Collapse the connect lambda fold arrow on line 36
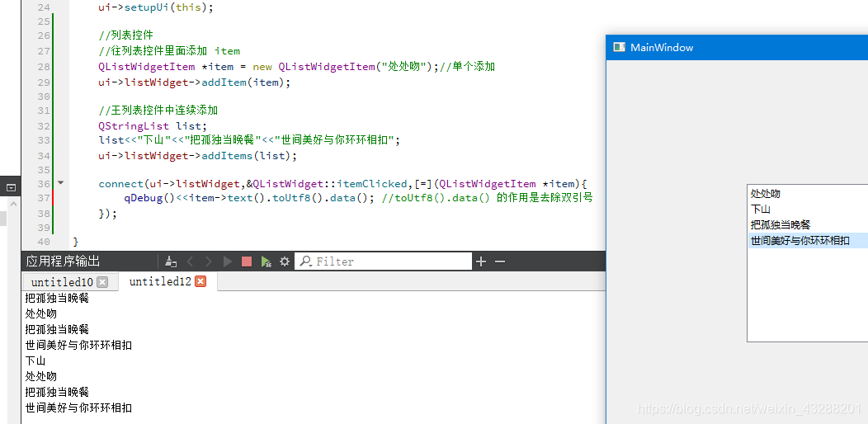The width and height of the screenshot is (868, 424). click(x=60, y=182)
